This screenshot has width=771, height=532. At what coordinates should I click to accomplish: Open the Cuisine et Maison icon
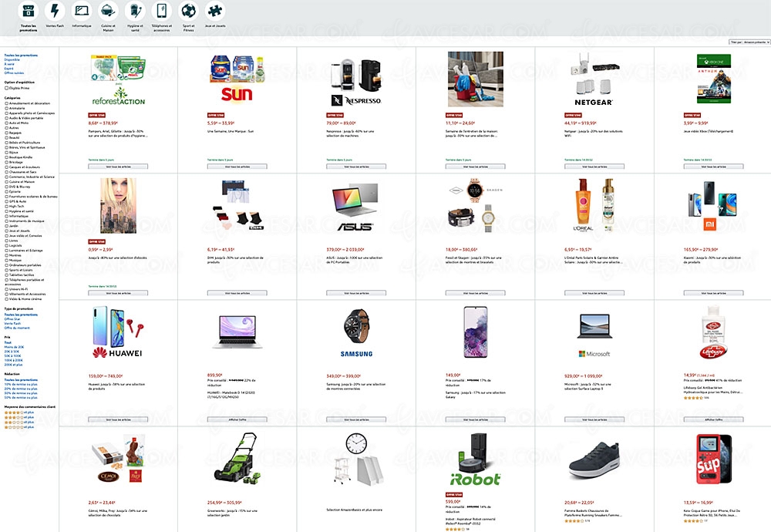[108, 11]
